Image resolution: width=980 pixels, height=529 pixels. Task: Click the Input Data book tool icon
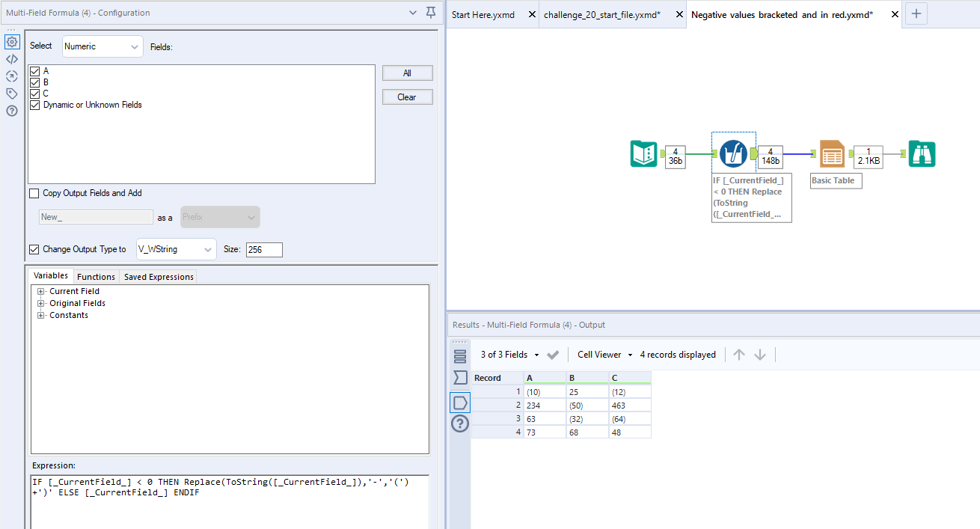coord(643,153)
